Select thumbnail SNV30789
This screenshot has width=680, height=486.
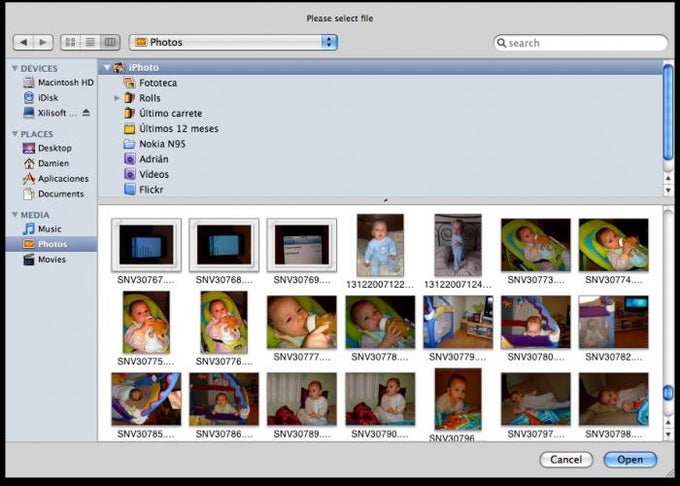(x=302, y=399)
